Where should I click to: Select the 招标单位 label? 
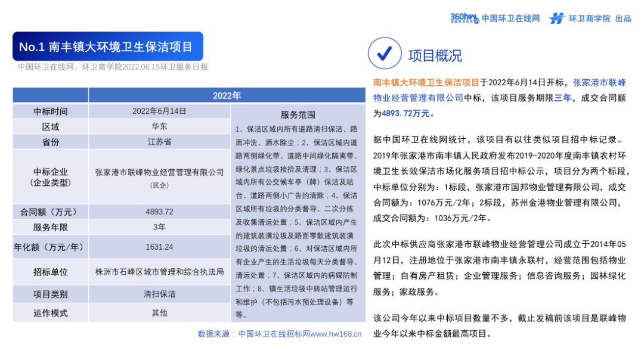pyautogui.click(x=51, y=272)
